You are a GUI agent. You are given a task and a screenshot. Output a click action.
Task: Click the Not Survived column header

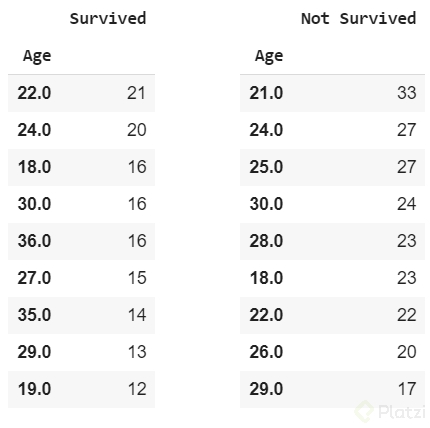tap(358, 18)
